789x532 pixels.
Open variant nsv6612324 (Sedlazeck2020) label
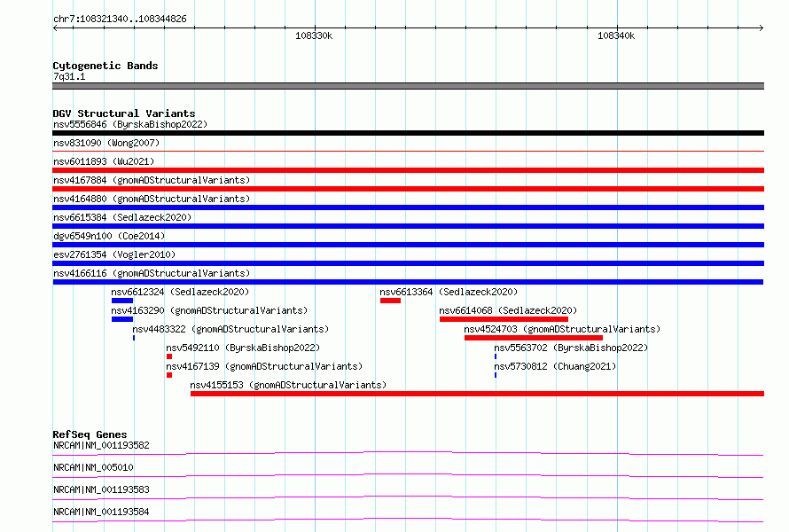[x=180, y=292]
